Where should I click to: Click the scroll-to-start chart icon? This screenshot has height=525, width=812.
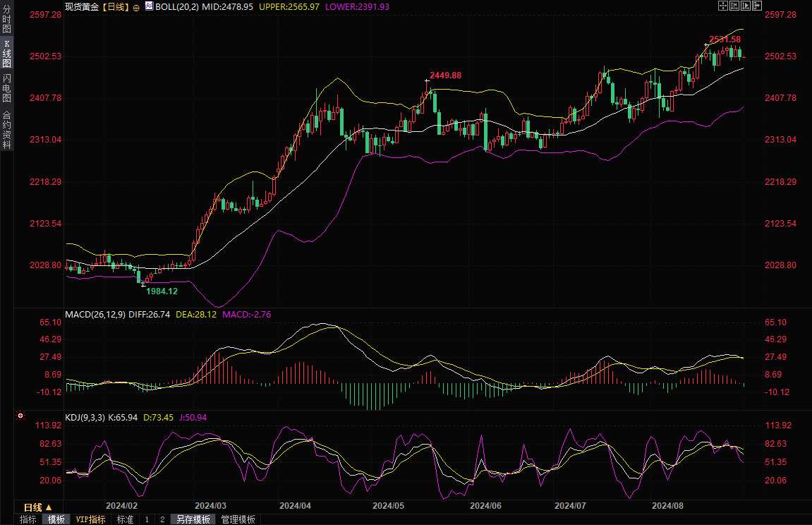pos(734,6)
